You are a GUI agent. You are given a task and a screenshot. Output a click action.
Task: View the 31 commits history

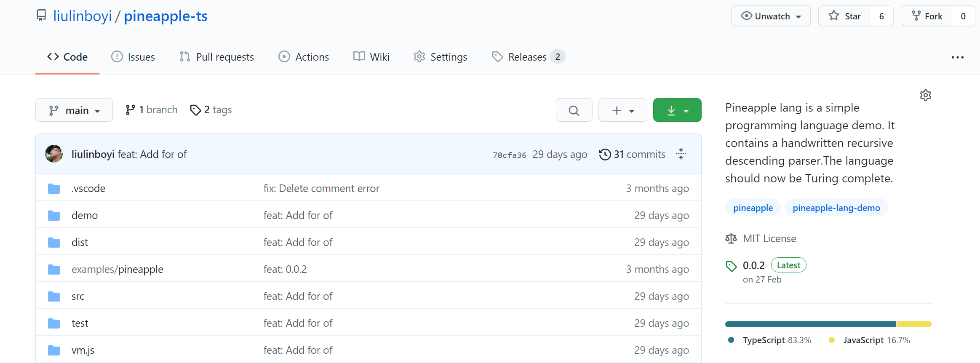coord(633,155)
